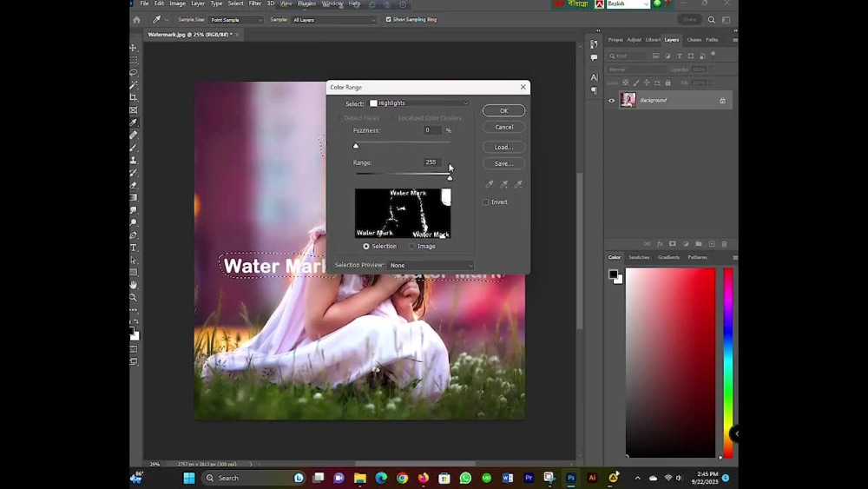Click the Save... button
Image resolution: width=868 pixels, height=489 pixels.
tap(503, 164)
